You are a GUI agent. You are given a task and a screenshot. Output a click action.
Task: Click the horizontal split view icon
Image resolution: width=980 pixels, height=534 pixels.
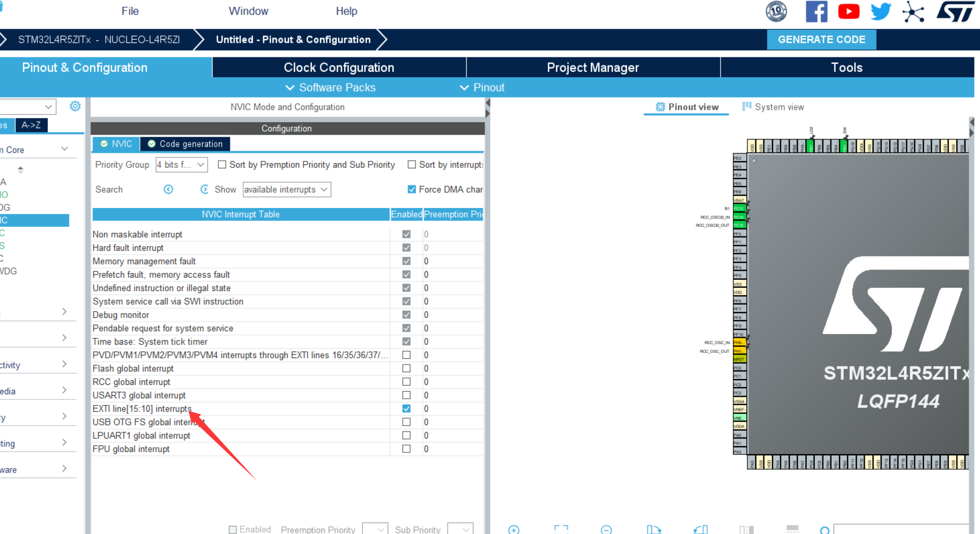pyautogui.click(x=792, y=530)
